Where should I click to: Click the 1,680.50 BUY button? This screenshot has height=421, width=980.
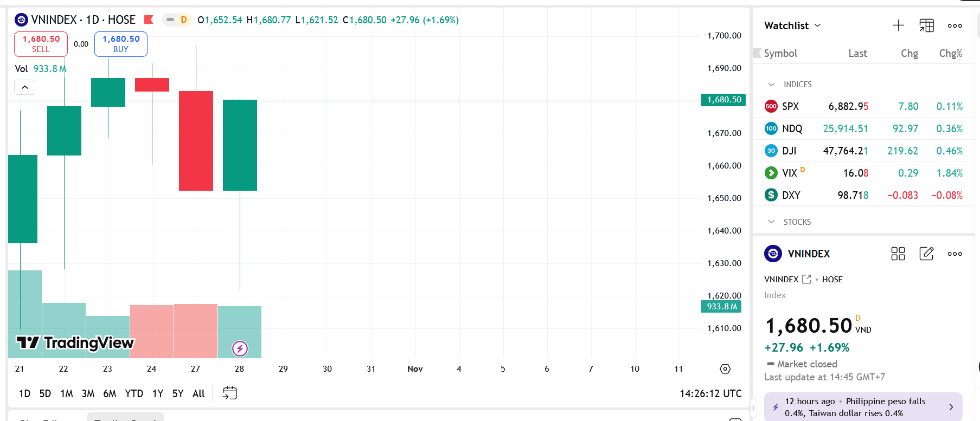click(121, 44)
